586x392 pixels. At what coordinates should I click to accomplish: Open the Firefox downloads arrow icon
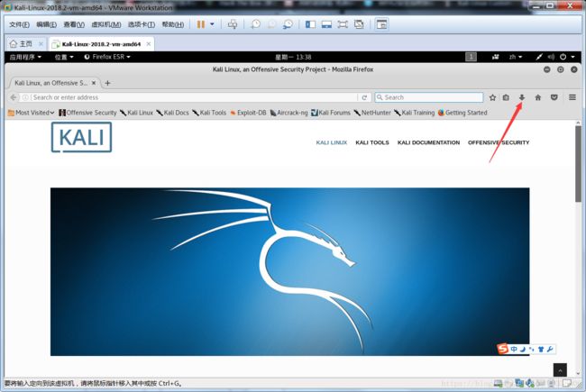click(x=522, y=97)
